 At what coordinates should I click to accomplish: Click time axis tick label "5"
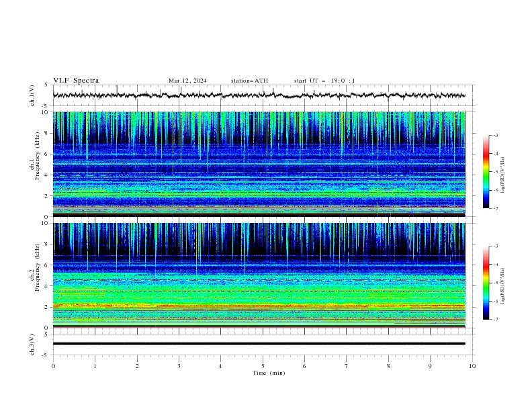tap(263, 366)
